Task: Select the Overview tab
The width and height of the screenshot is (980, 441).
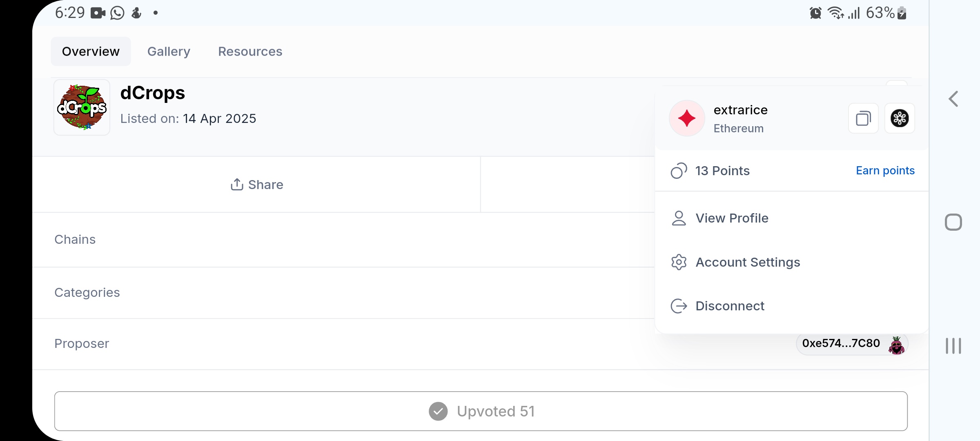Action: tap(91, 51)
